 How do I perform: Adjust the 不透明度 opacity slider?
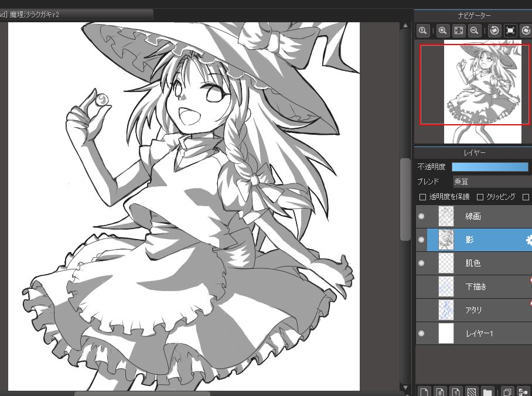coord(490,166)
